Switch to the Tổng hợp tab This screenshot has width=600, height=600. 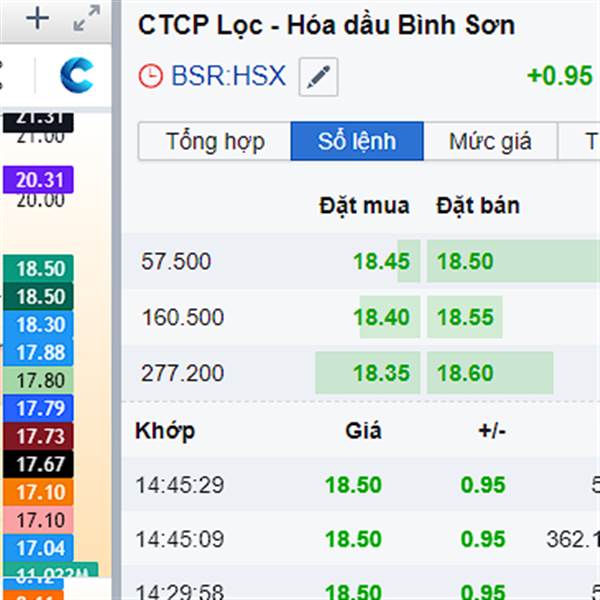(215, 141)
